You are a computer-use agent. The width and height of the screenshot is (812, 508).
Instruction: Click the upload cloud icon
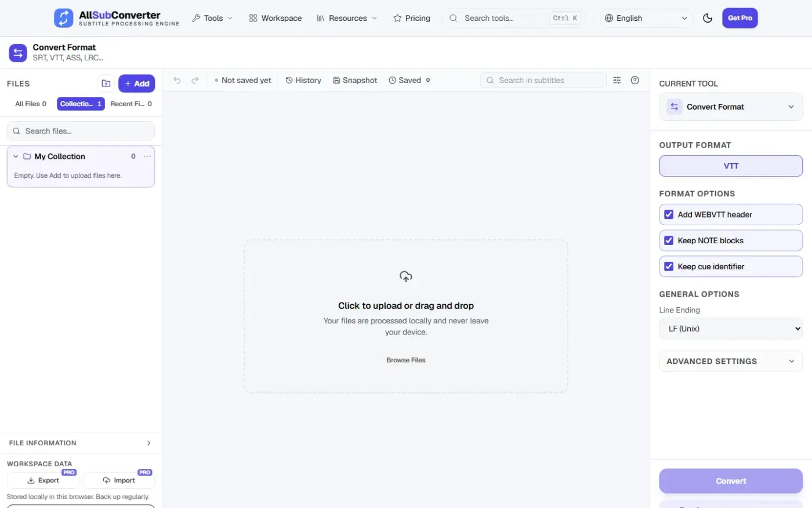click(x=406, y=276)
